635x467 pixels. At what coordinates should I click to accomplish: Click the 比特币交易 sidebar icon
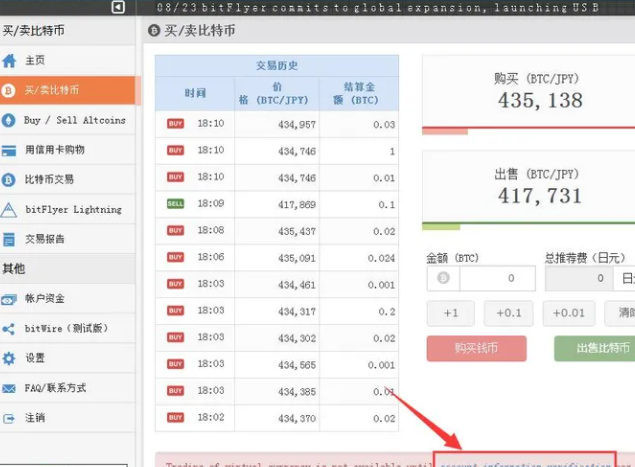(10, 180)
